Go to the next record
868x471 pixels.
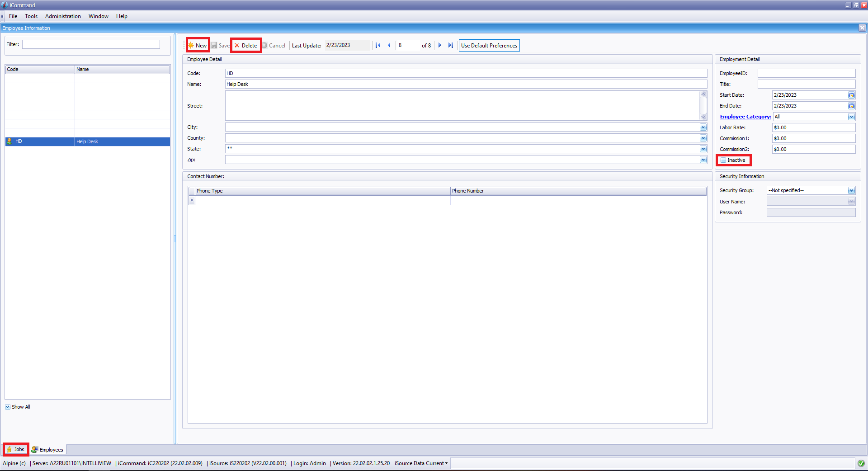coord(439,45)
